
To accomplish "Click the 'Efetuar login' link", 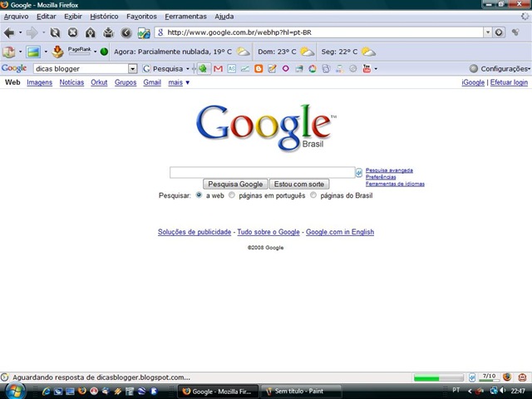I will 509,82.
